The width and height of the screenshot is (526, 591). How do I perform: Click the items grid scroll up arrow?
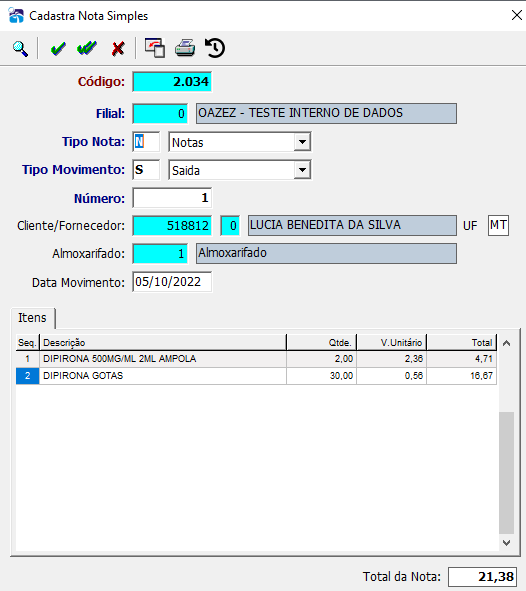click(x=507, y=343)
